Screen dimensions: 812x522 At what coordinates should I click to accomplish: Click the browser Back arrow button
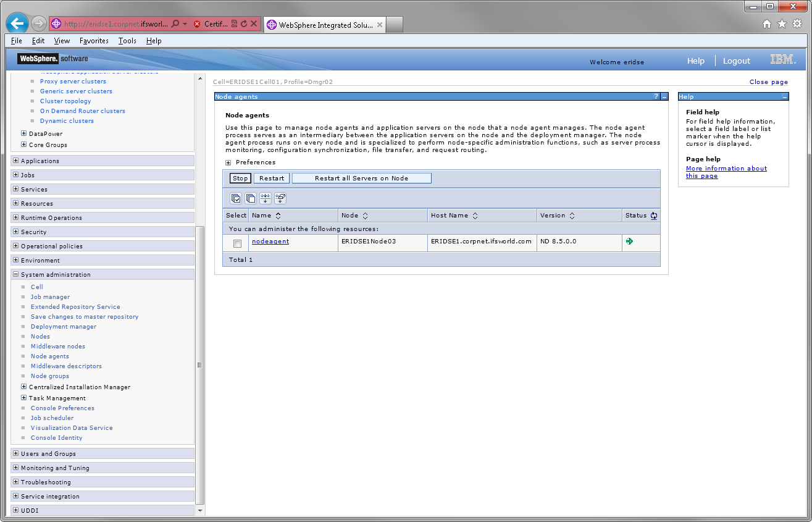click(x=17, y=23)
